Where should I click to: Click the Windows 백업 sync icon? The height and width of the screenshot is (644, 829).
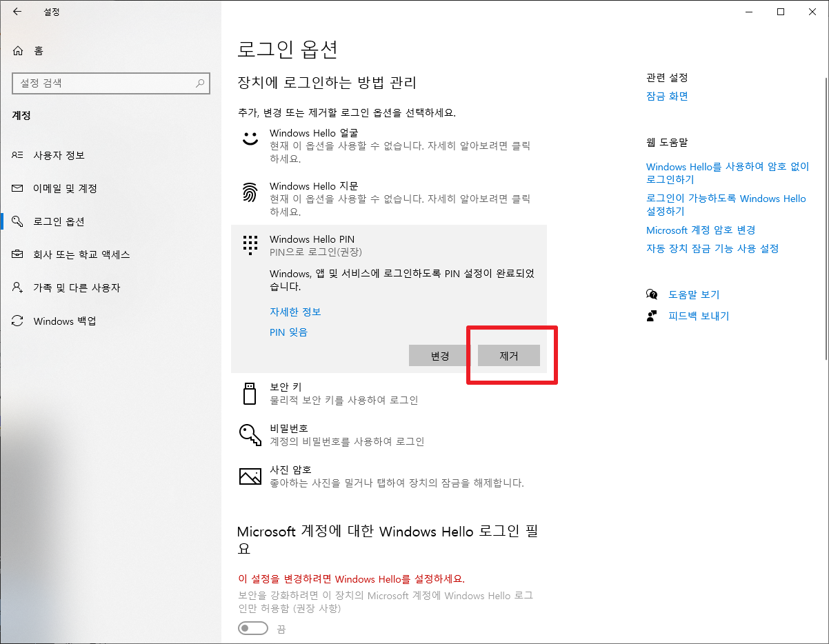(x=18, y=321)
